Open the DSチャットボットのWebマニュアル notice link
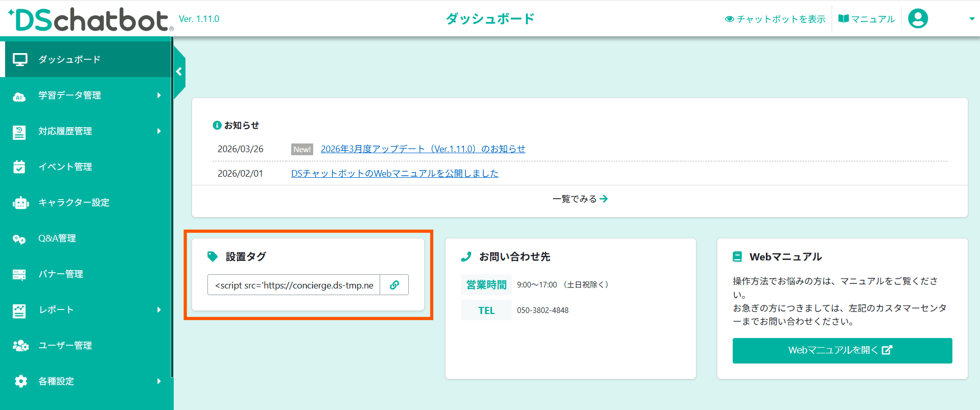Viewport: 980px width, 410px height. (395, 173)
